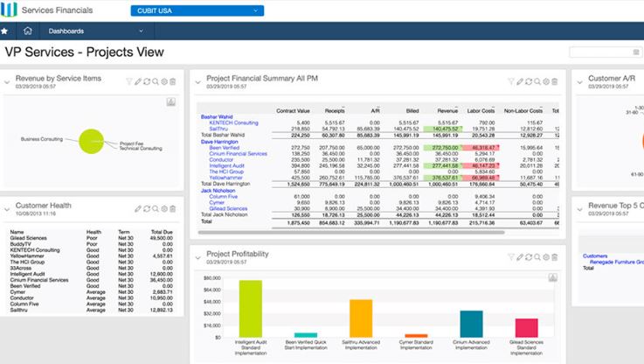Click the dashboard search field at top right

605,52
